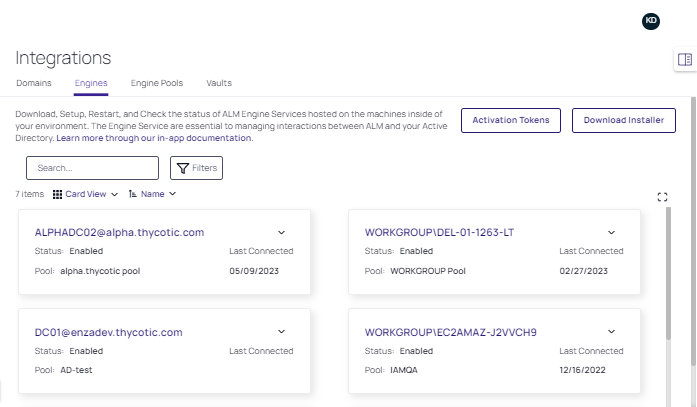
Task: Click the funnel icon in Filters button
Action: (182, 168)
